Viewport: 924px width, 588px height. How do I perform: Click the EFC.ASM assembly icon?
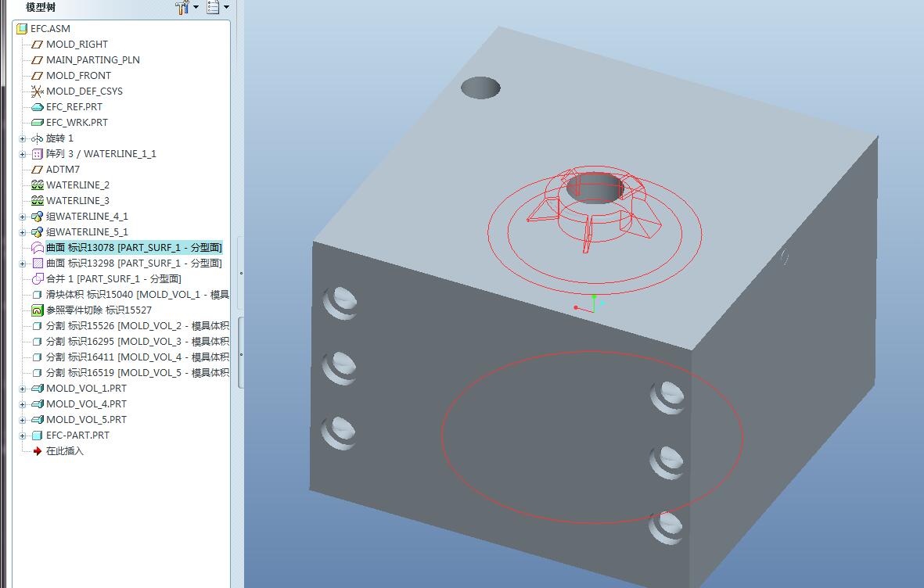[x=22, y=28]
